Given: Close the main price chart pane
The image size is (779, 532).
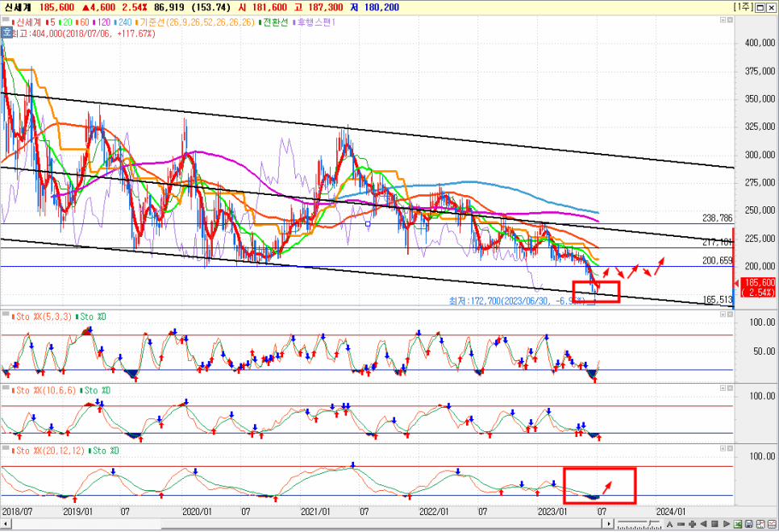Looking at the screenshot, I should coord(731,20).
